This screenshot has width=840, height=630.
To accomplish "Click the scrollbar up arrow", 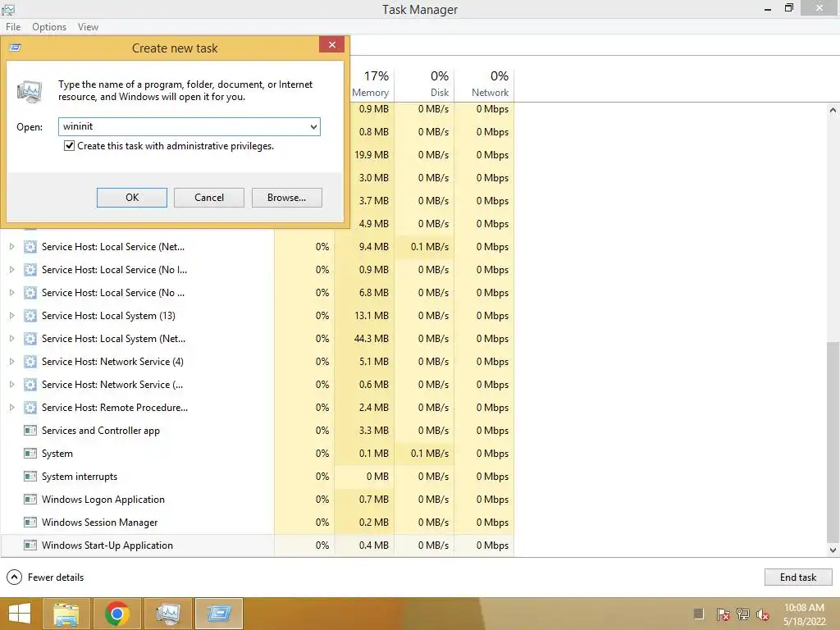I will tap(833, 110).
